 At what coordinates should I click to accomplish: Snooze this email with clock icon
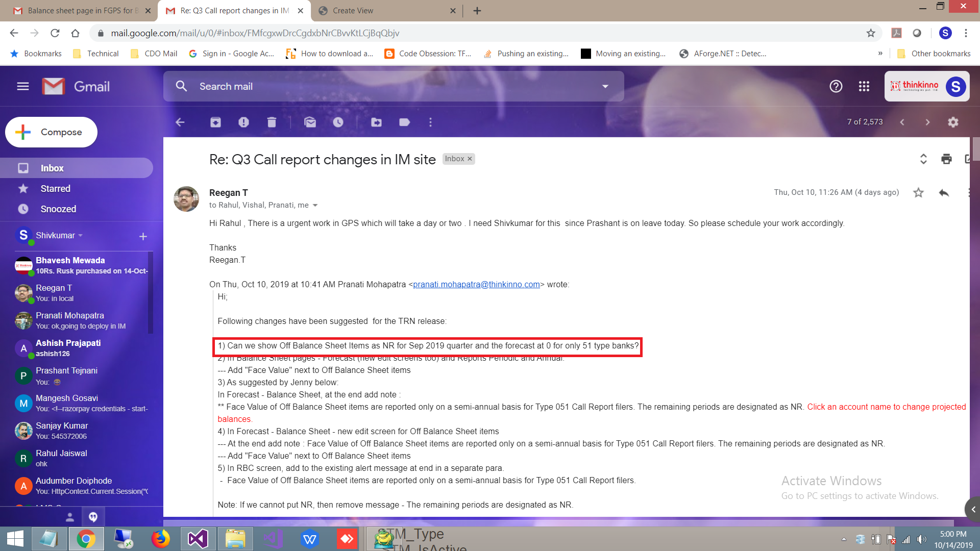(x=338, y=122)
